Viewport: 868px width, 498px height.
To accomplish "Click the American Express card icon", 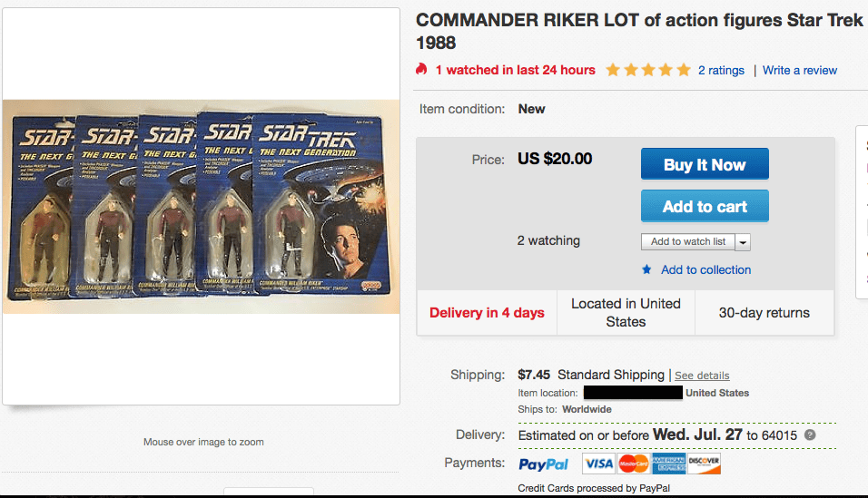I will coord(668,464).
